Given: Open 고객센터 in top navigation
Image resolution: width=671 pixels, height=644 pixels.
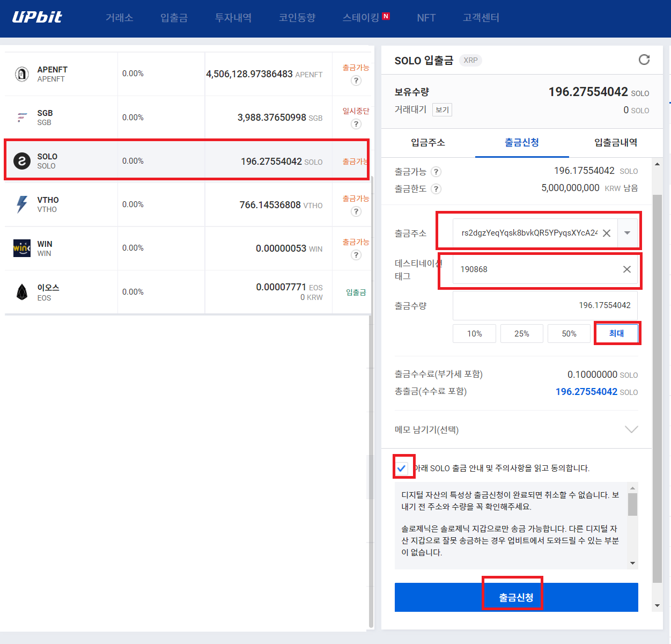Looking at the screenshot, I should pos(481,18).
